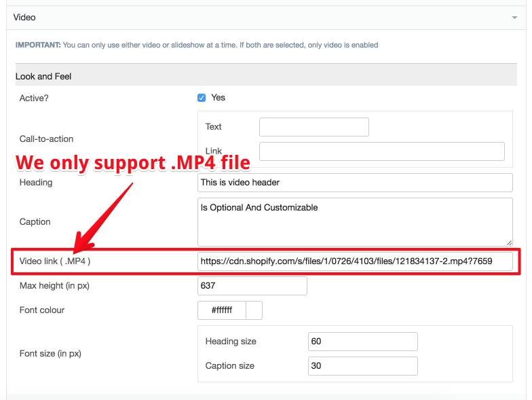Open the Font colour white swatch picker

coord(254,310)
